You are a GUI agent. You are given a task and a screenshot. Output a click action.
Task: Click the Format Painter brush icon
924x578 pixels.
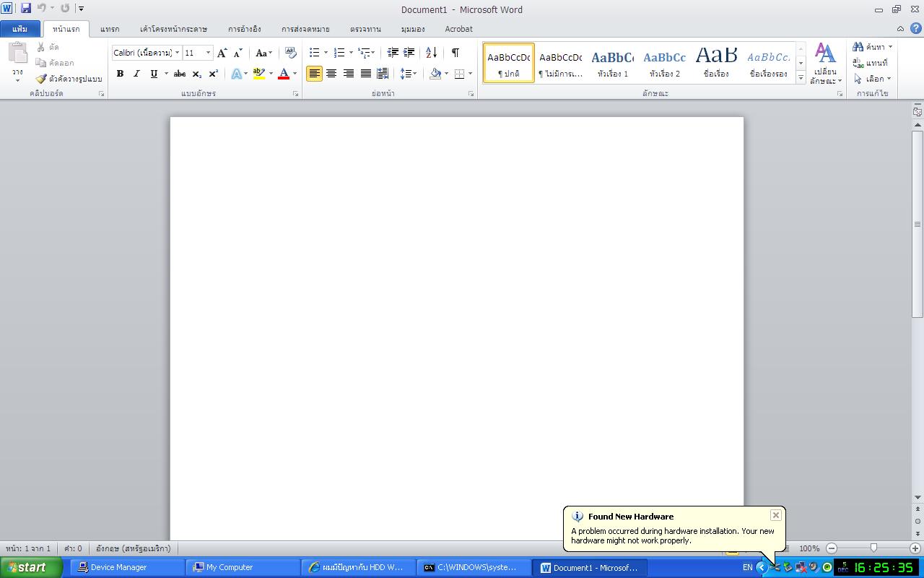point(41,79)
